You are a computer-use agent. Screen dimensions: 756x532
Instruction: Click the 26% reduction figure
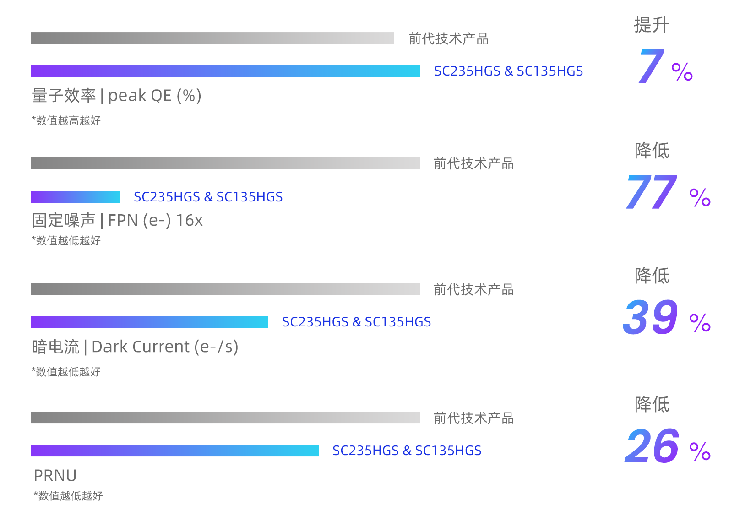(668, 445)
